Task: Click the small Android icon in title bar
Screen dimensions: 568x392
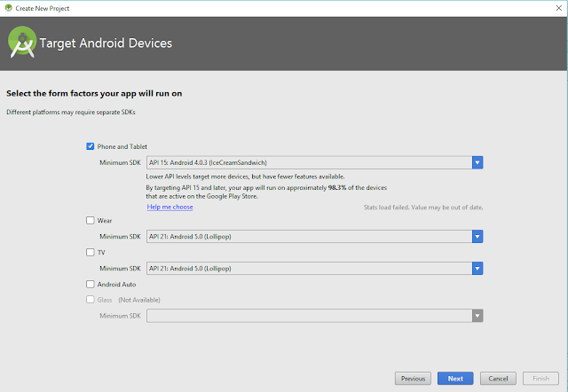Action: point(8,7)
